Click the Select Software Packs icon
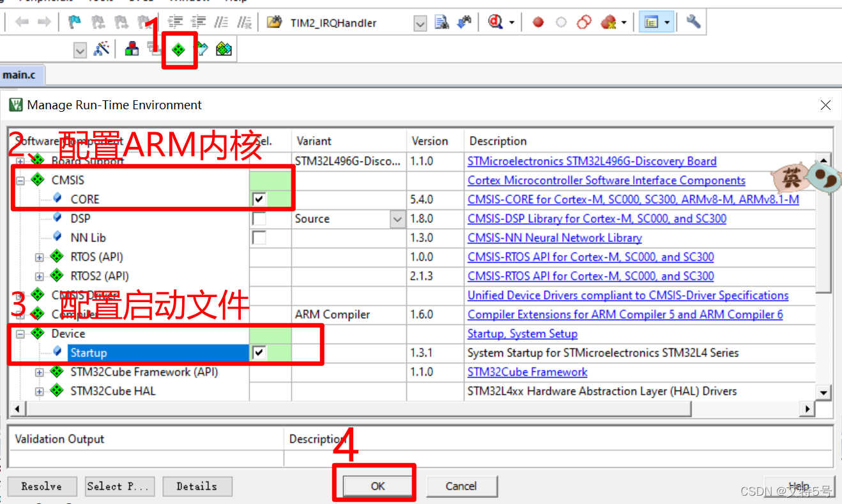 coord(201,49)
